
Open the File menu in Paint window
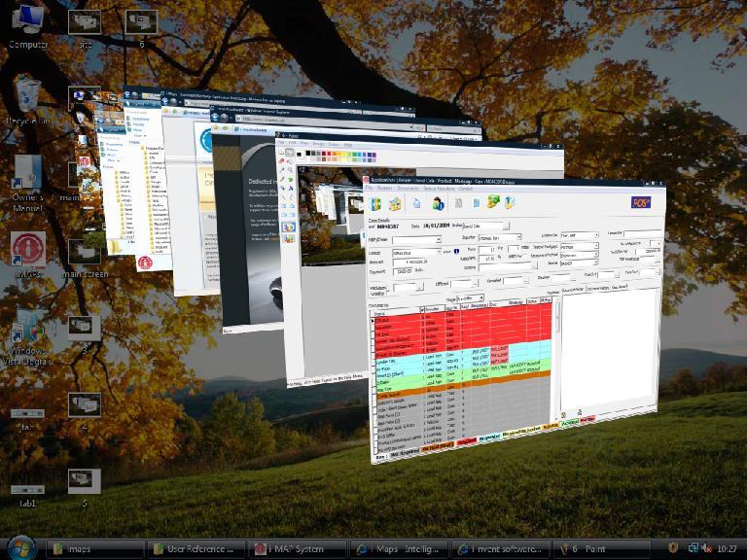[281, 142]
